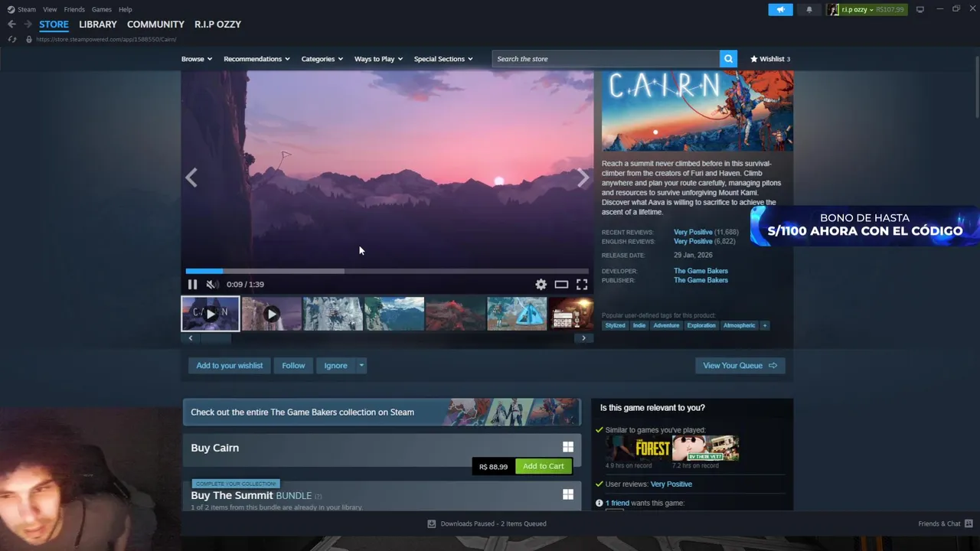Open the R.I.P OZZY profile tab
This screenshot has width=980, height=551.
click(x=217, y=24)
